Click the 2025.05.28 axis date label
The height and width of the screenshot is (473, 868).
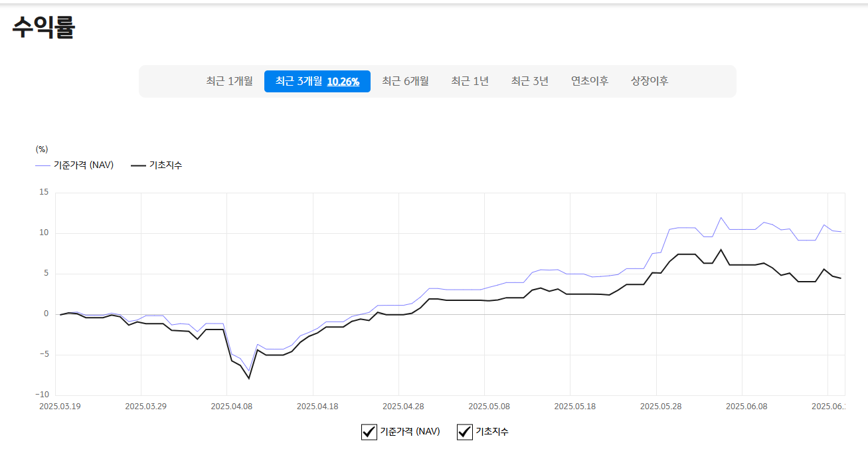tap(661, 407)
